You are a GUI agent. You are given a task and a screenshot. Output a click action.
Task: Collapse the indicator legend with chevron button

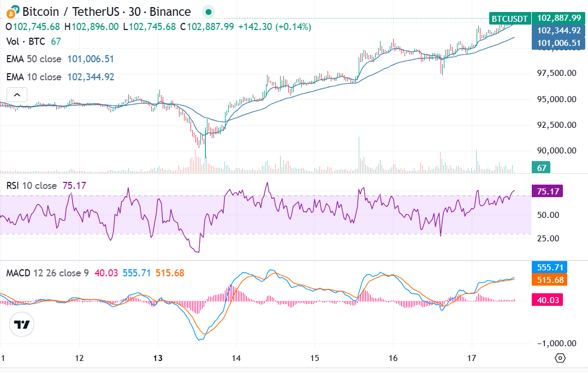coord(16,95)
